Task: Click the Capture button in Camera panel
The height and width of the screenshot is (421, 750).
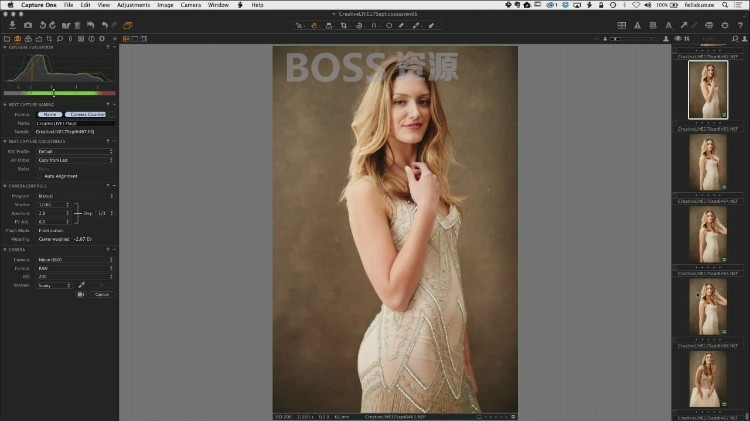Action: (x=102, y=294)
